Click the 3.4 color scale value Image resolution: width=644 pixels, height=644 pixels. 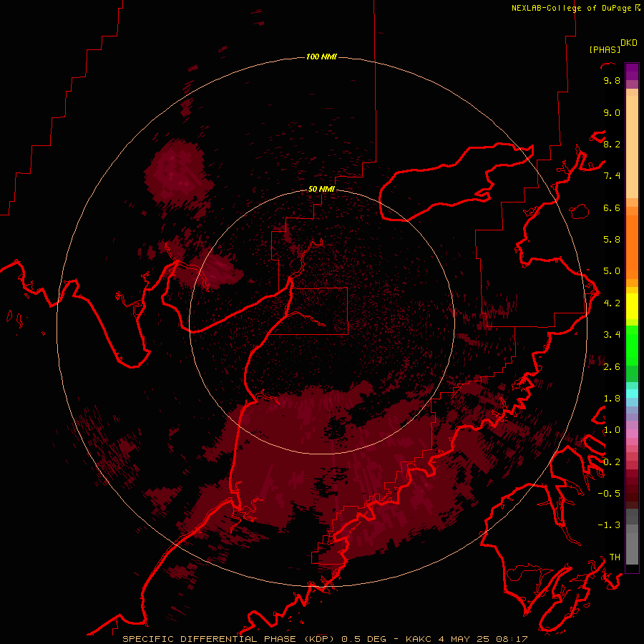pos(612,335)
